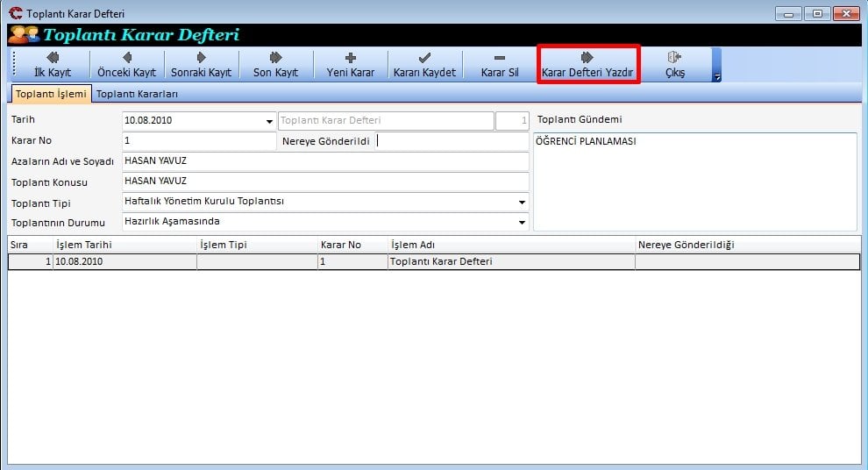Click the Karar No input field

coord(199,141)
